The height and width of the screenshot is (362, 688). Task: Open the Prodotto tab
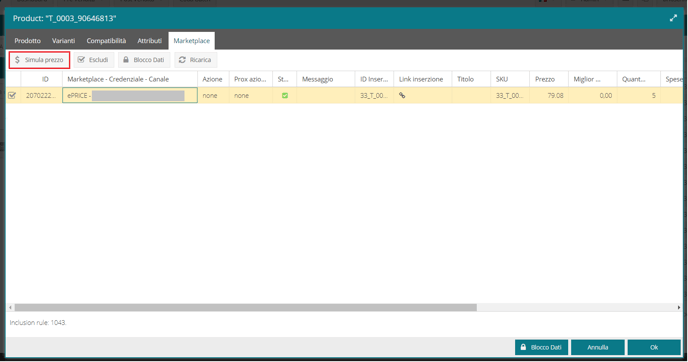[x=27, y=40]
